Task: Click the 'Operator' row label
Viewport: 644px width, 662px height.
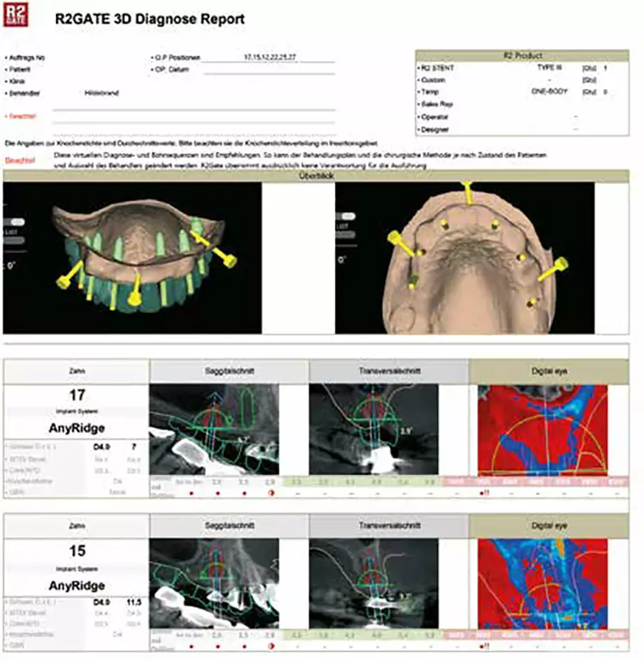Action: pos(434,117)
